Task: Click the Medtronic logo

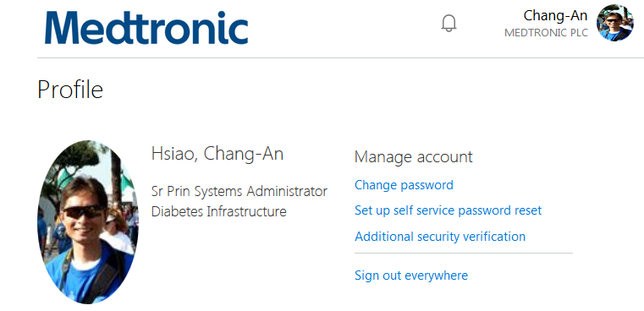Action: (146, 28)
